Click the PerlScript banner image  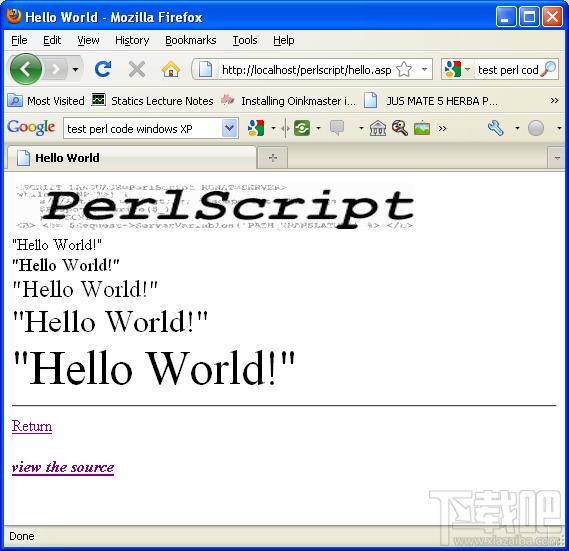click(x=215, y=206)
